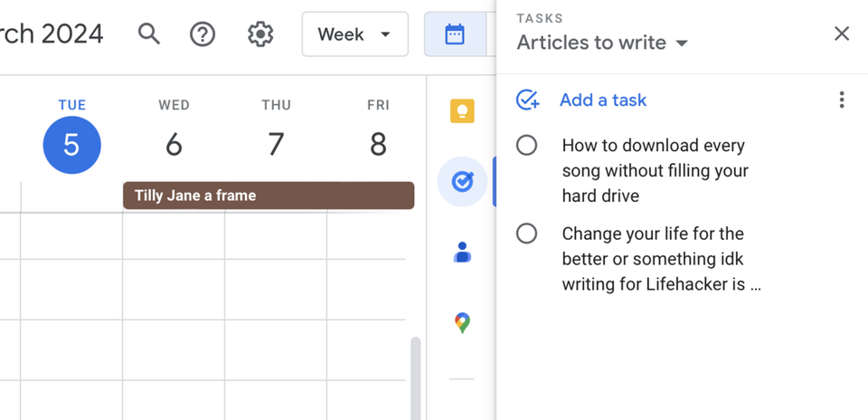Select the Tasks icon in sidebar
This screenshot has width=868, height=420.
462,182
